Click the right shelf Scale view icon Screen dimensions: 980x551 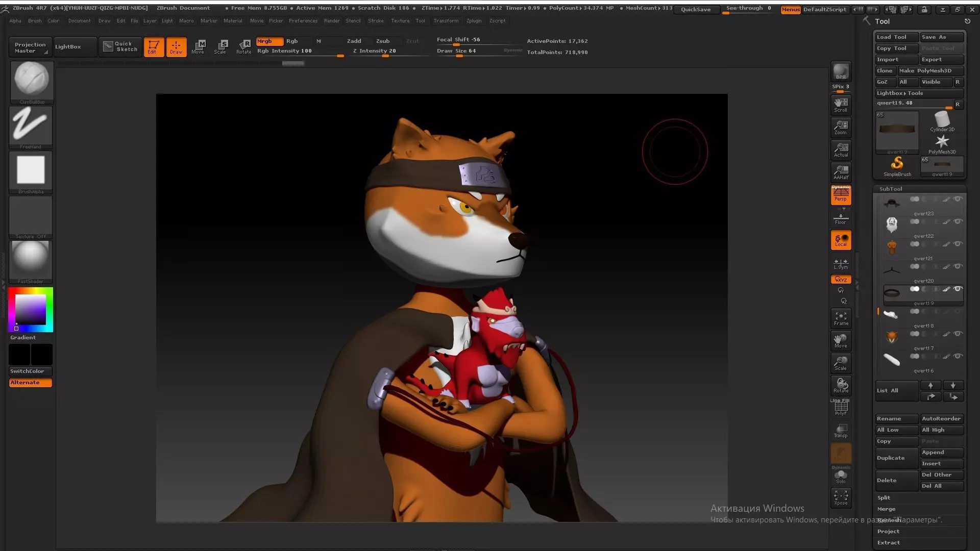(x=841, y=363)
